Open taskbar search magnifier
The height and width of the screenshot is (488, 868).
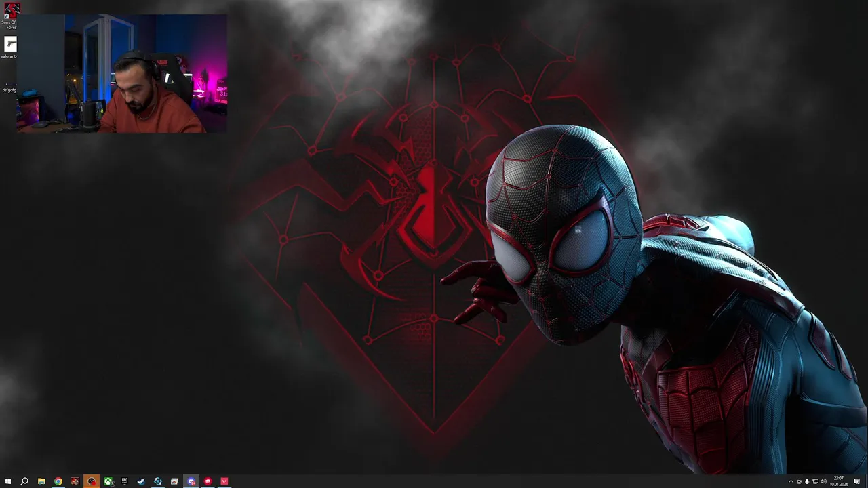[24, 481]
